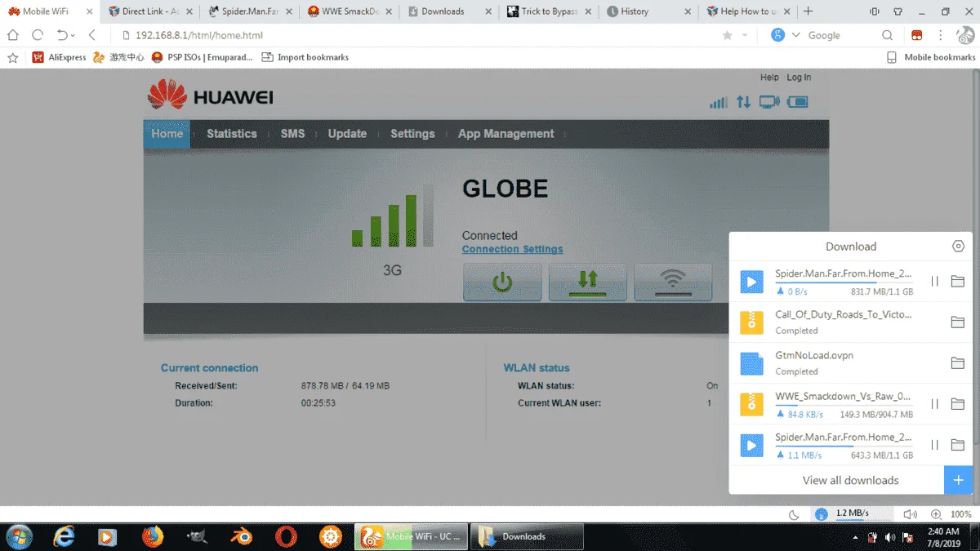The height and width of the screenshot is (551, 980).
Task: Click the bookmarks bar star icon
Action: (x=12, y=57)
